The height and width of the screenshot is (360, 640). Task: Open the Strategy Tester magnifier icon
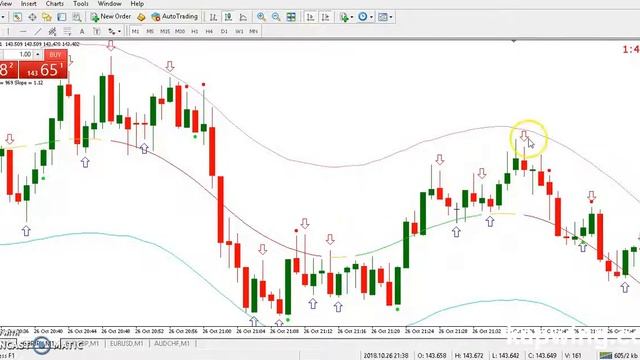pyautogui.click(x=76, y=17)
